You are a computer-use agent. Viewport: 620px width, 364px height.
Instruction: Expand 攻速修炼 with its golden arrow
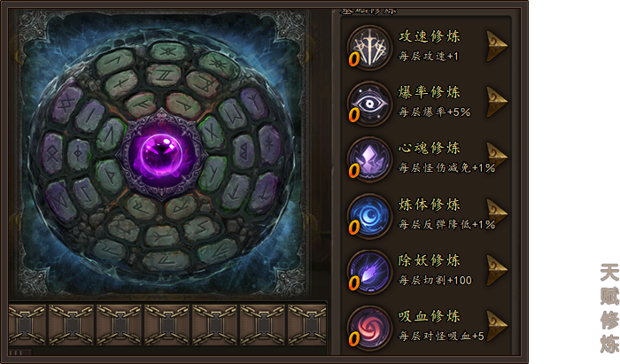tap(497, 46)
